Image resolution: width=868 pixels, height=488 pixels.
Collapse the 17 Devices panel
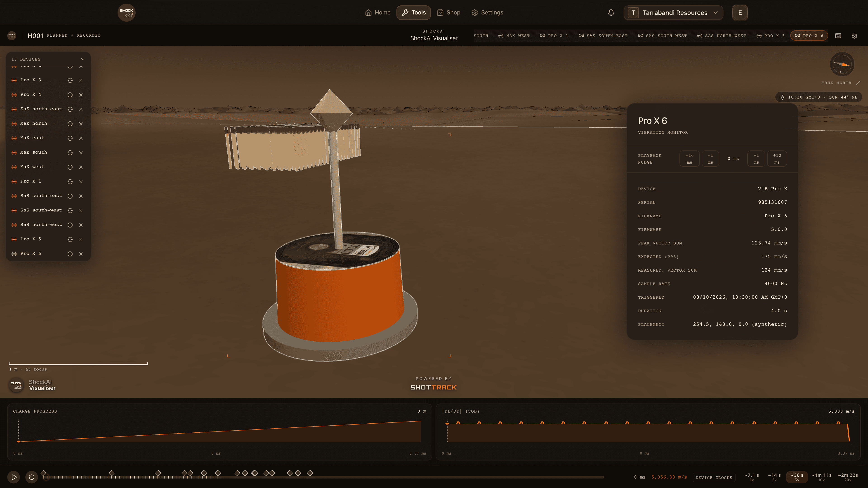tap(83, 59)
